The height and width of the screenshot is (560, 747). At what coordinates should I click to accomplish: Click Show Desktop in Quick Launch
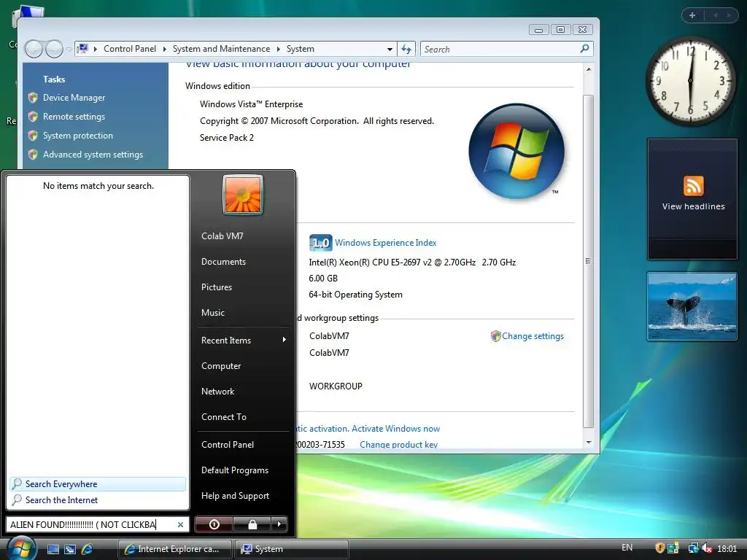(x=53, y=549)
